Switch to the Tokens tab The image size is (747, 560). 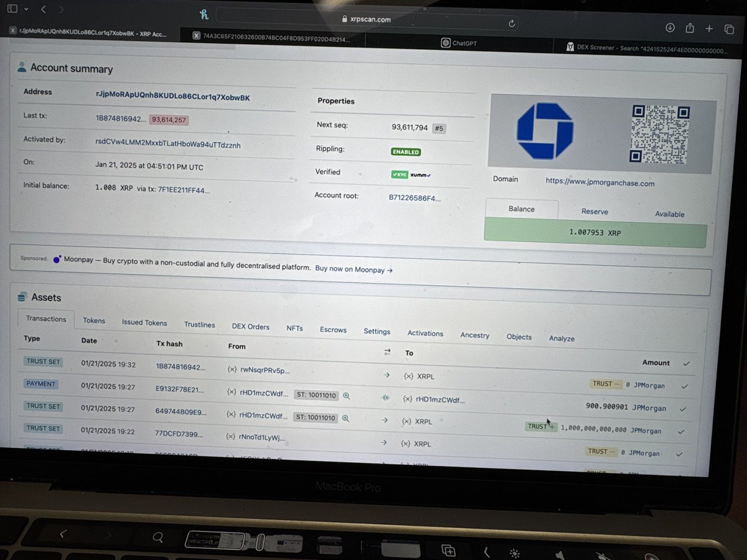pos(94,321)
